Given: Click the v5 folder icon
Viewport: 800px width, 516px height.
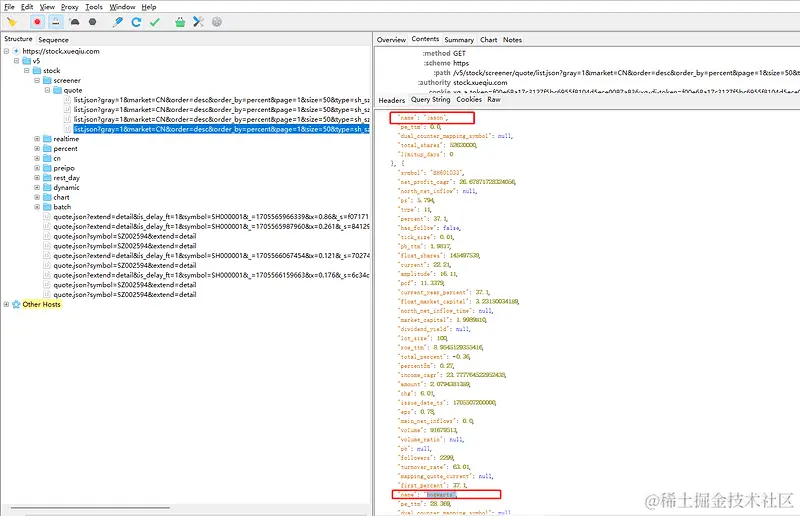Looking at the screenshot, I should (27, 61).
